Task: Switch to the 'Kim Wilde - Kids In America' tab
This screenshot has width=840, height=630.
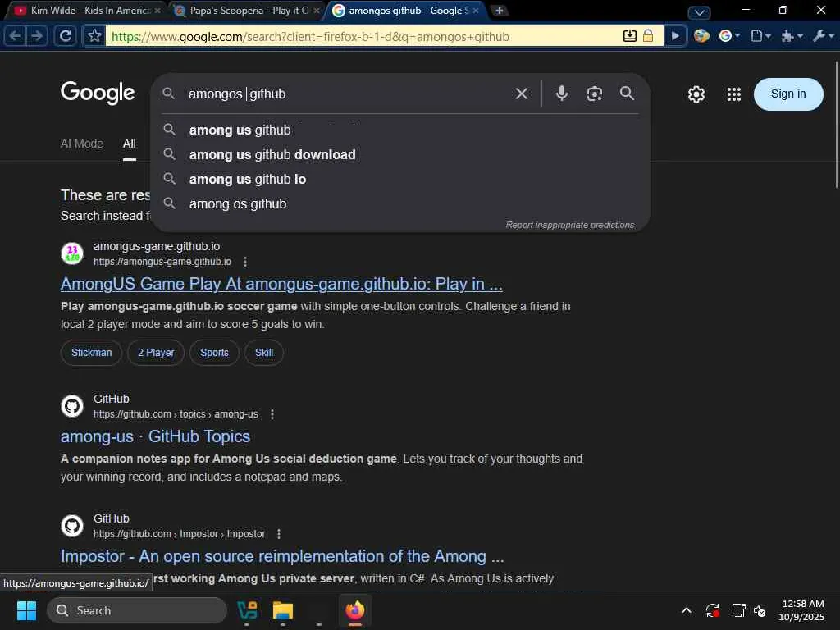Action: coord(85,10)
